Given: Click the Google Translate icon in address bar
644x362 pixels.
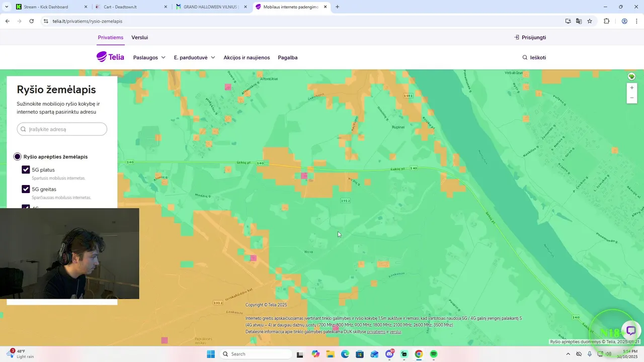Looking at the screenshot, I should (579, 21).
